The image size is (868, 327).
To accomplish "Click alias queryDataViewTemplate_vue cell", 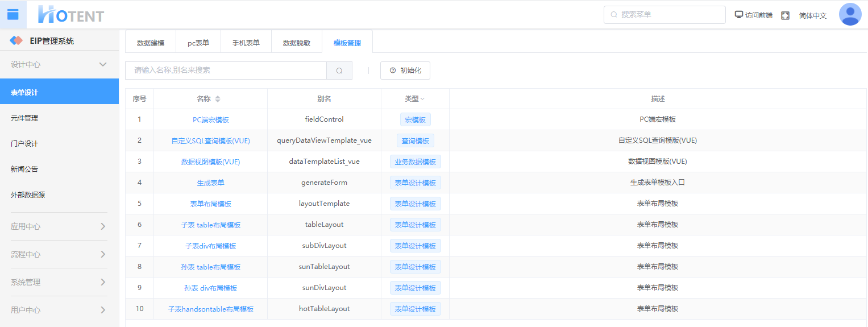I will [x=325, y=140].
